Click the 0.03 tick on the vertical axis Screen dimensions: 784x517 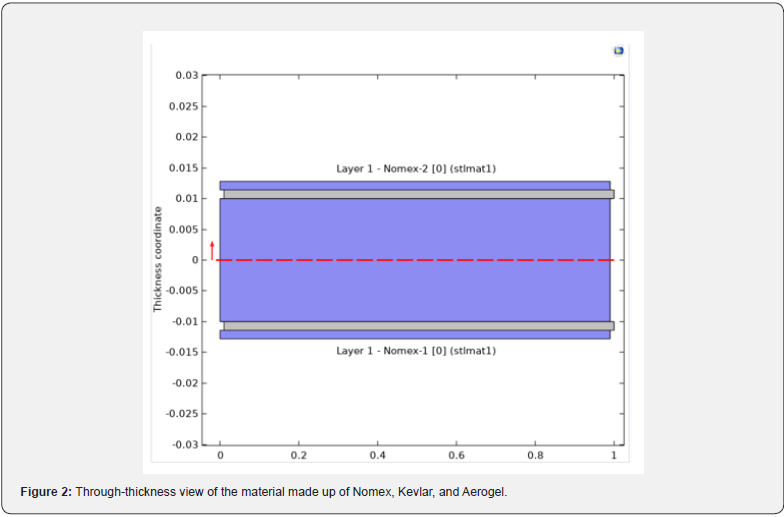186,75
